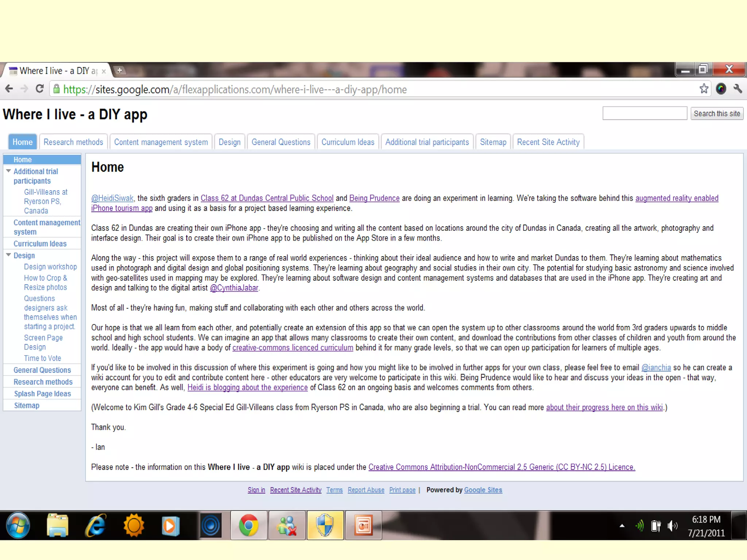Bookmark page with star icon

coord(704,89)
